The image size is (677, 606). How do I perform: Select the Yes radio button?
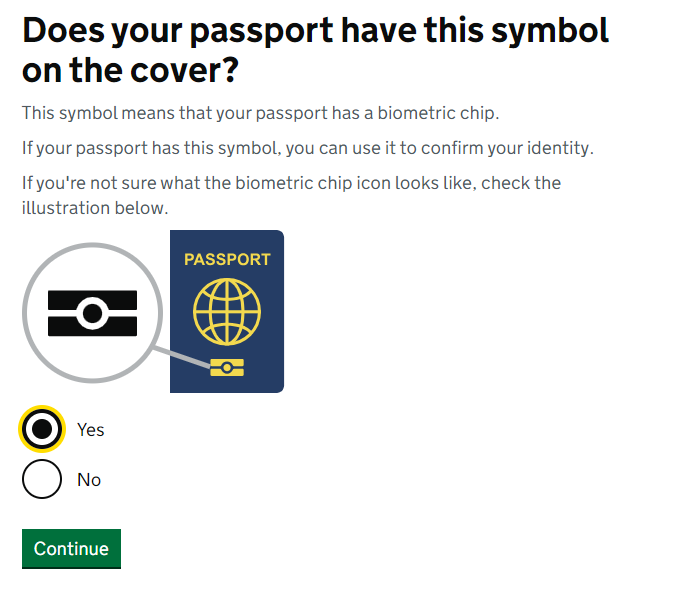42,429
